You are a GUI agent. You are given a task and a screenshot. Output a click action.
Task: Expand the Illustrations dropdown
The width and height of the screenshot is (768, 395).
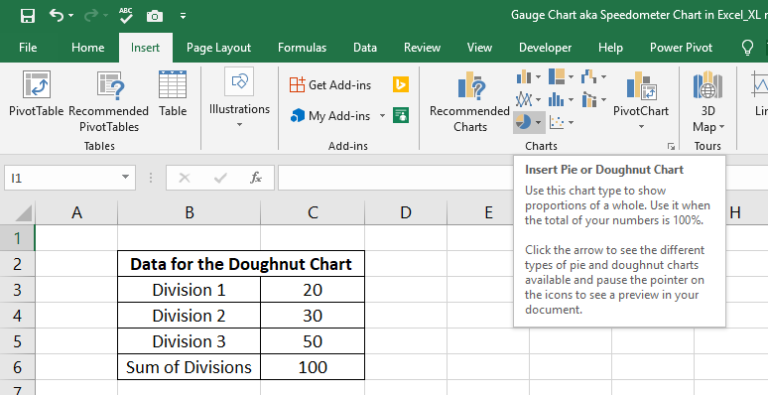pos(240,125)
